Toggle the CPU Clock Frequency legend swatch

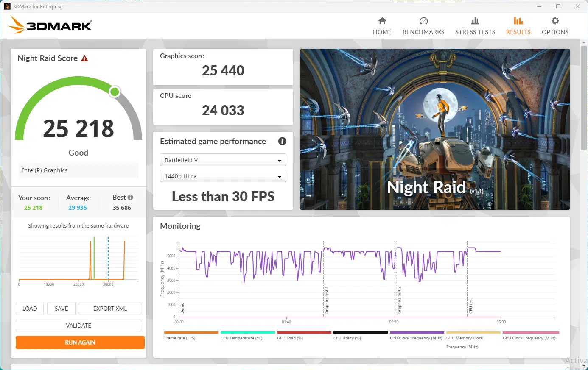pos(417,332)
